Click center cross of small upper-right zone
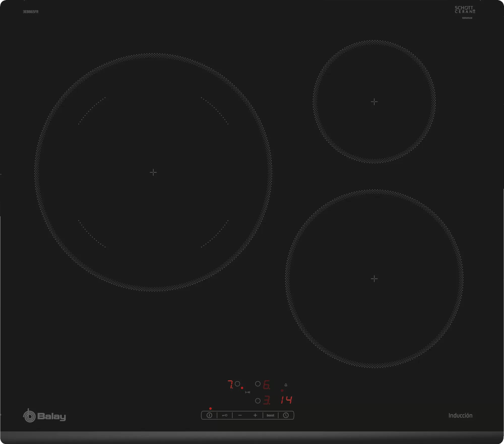Image resolution: width=504 pixels, height=444 pixels. coord(374,102)
